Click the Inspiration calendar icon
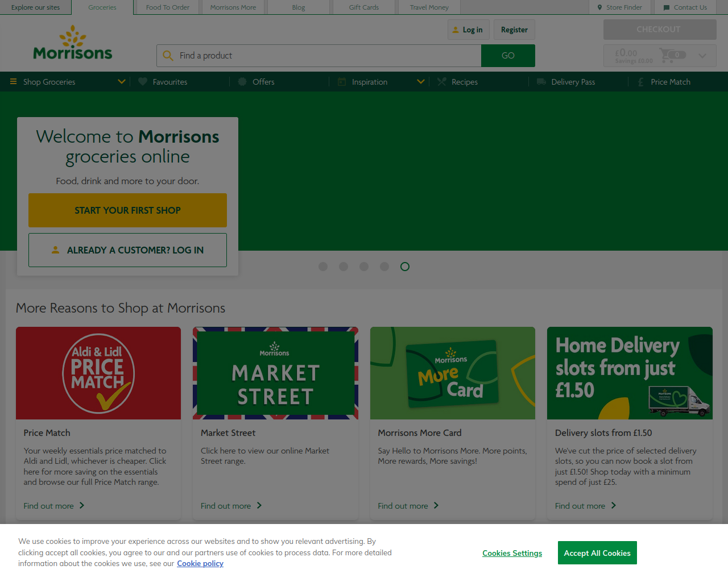 (342, 82)
